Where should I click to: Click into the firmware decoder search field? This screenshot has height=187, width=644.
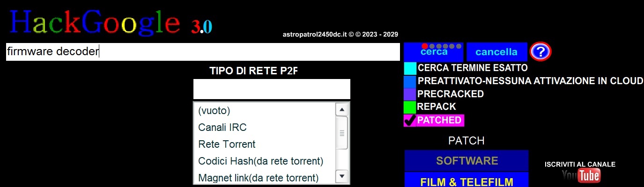[203, 52]
